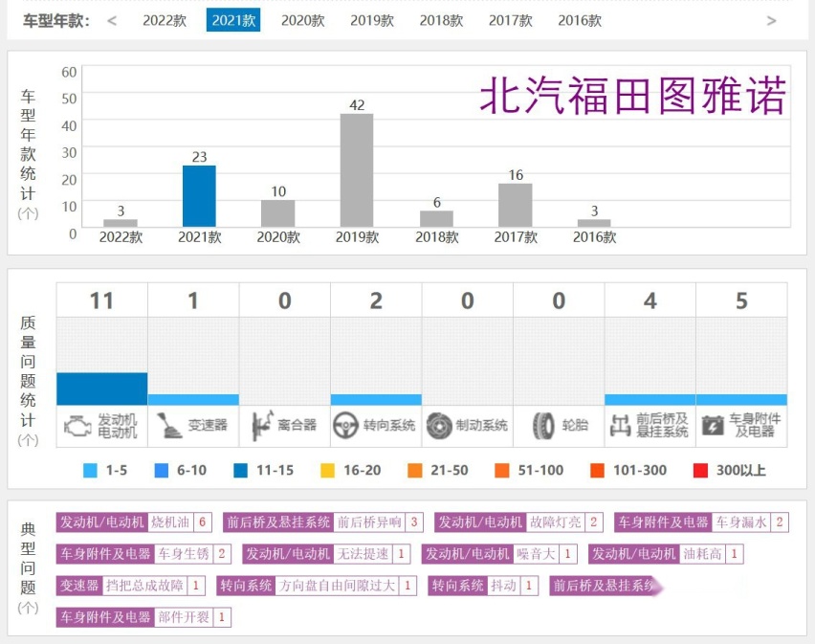Open the 前后桥异响 issue tag
This screenshot has height=644, width=815.
(x=323, y=522)
